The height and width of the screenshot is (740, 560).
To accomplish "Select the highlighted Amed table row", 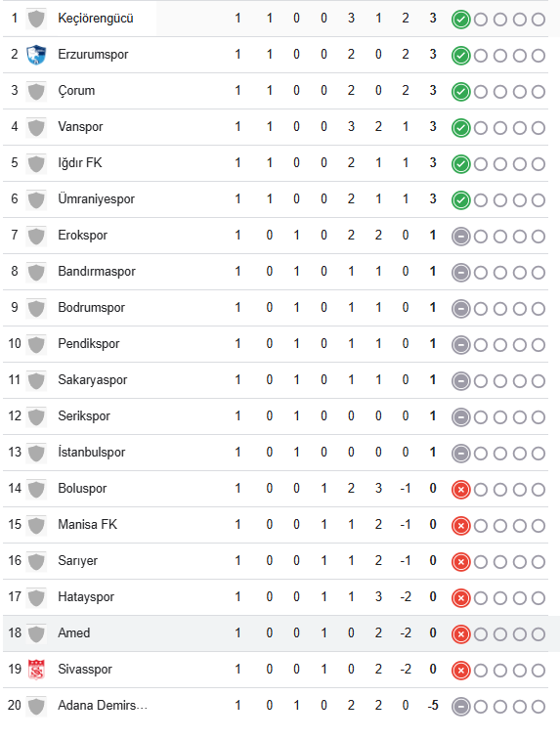I will [x=281, y=633].
